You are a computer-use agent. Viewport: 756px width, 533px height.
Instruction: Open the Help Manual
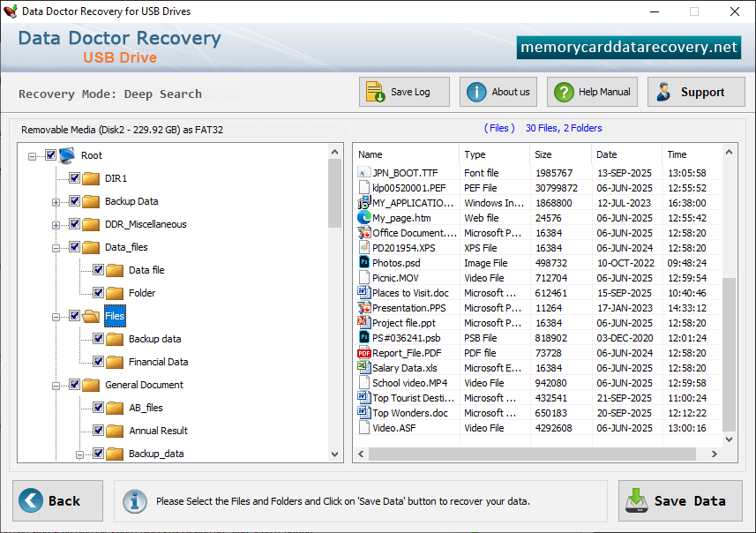pyautogui.click(x=592, y=92)
